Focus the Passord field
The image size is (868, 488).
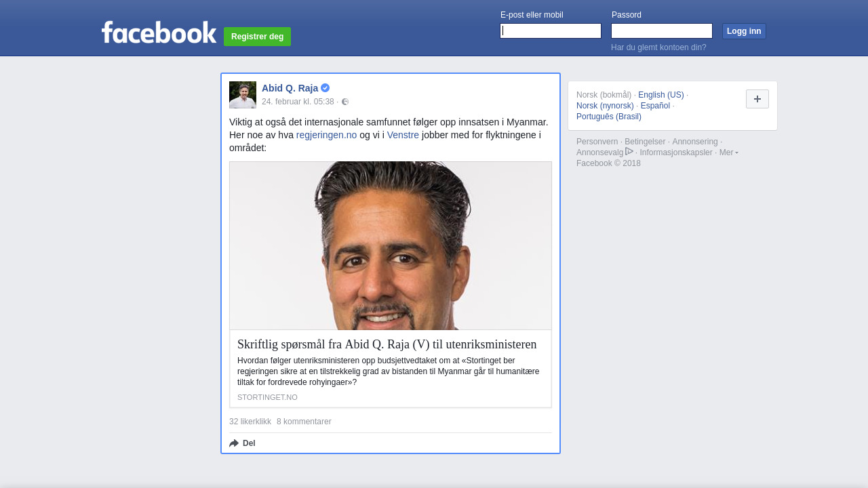[662, 31]
